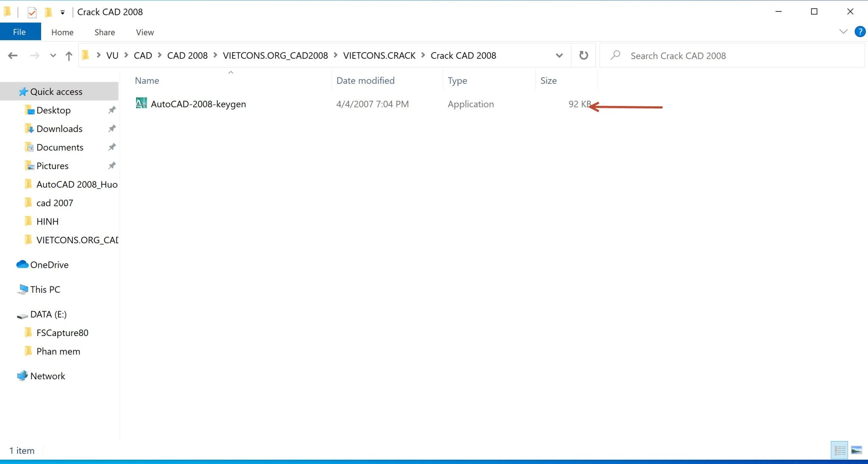This screenshot has width=868, height=464.
Task: Click the Crack CAD 2008 breadcrumb
Action: point(463,56)
